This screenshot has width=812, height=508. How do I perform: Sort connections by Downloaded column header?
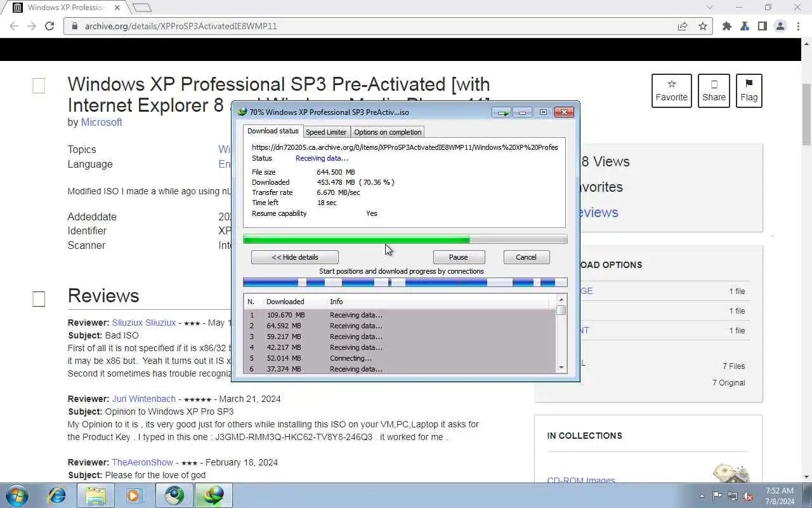click(285, 302)
